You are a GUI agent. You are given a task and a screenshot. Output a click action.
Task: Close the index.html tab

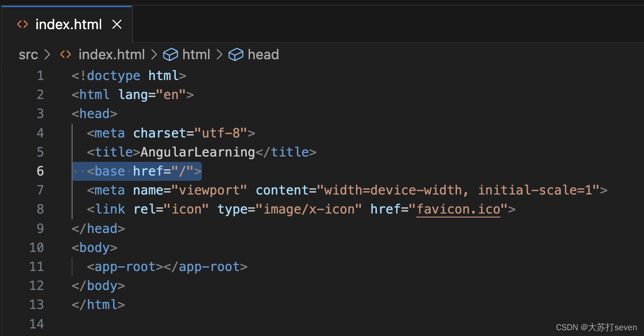[x=117, y=24]
